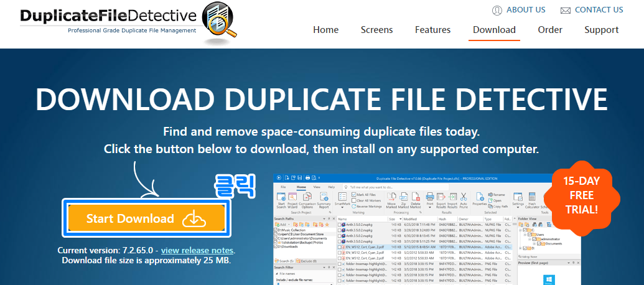
Task: Toggle Mark All Files checkbox in ribbon
Action: (x=353, y=195)
